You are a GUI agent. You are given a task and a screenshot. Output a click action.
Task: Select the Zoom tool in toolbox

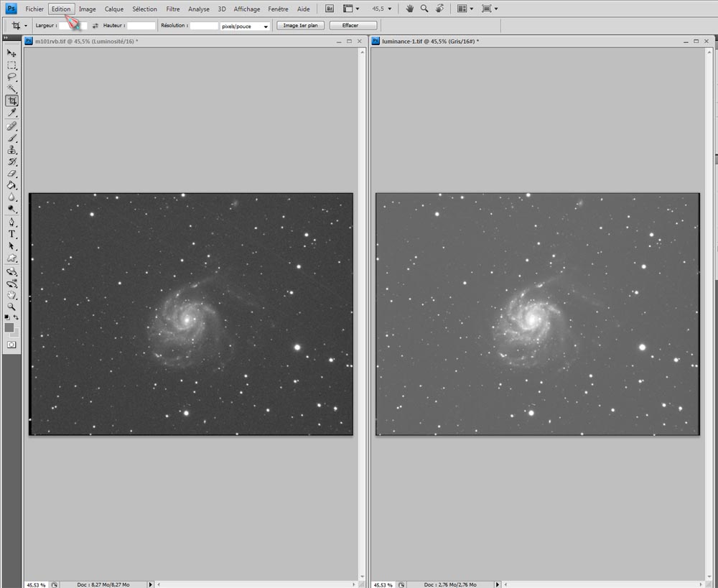pos(11,307)
